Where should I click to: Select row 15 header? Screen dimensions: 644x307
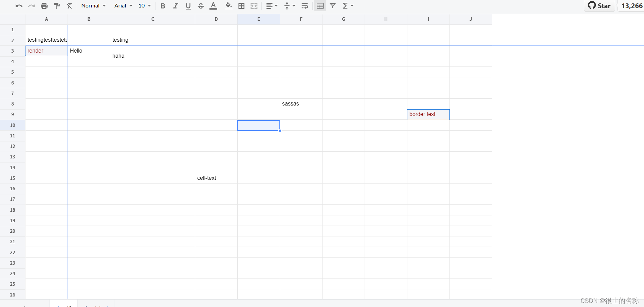pos(13,178)
